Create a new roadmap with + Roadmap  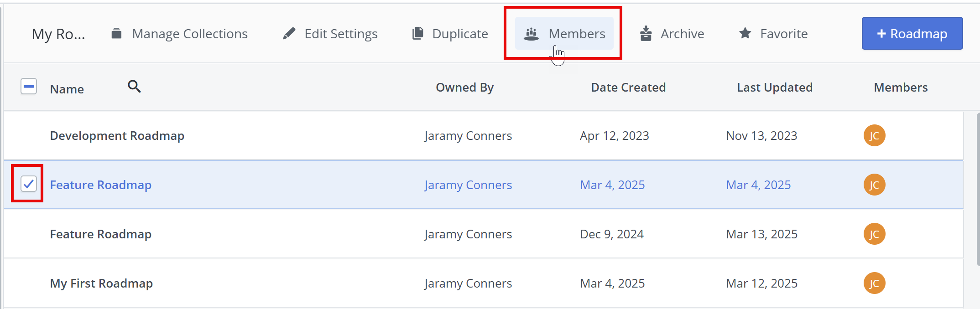[912, 34]
